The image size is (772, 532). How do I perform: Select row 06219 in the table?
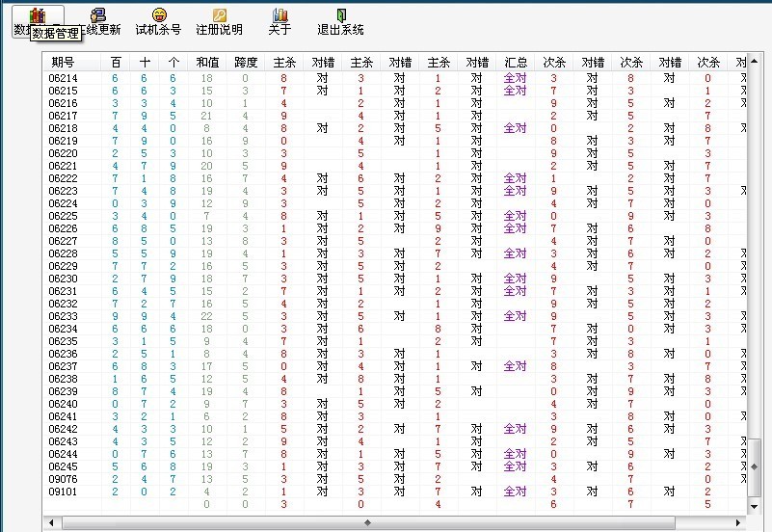(x=395, y=141)
